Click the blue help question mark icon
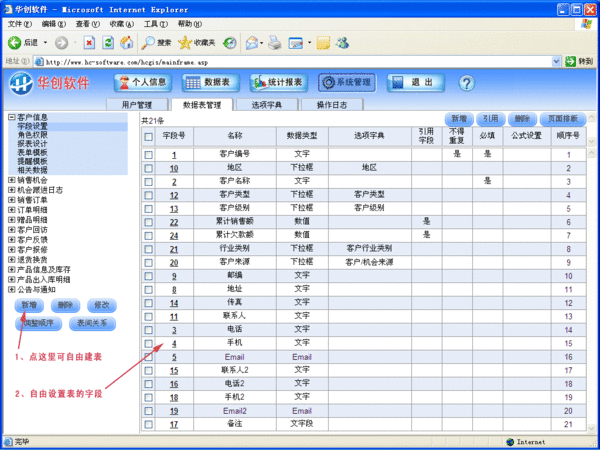 (x=466, y=83)
